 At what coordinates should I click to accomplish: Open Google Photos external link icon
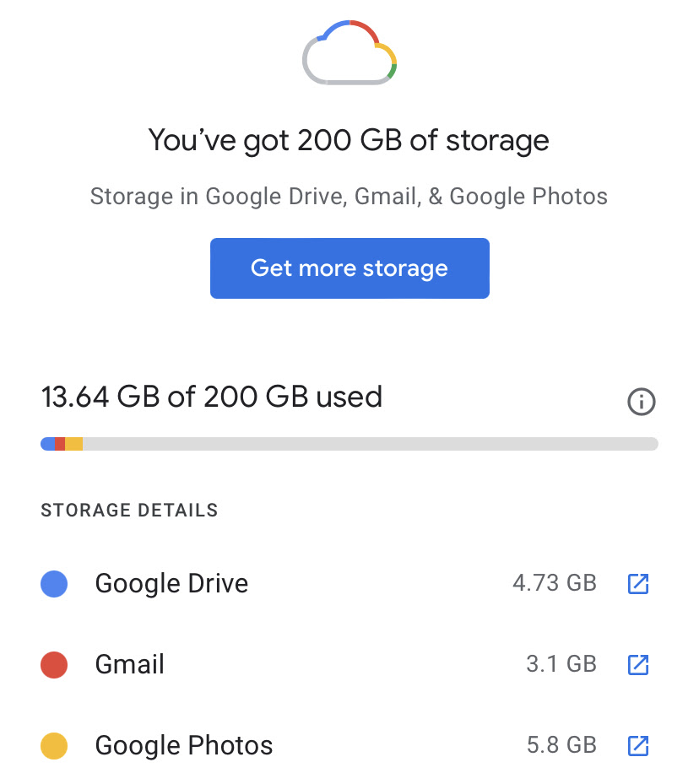pyautogui.click(x=638, y=745)
